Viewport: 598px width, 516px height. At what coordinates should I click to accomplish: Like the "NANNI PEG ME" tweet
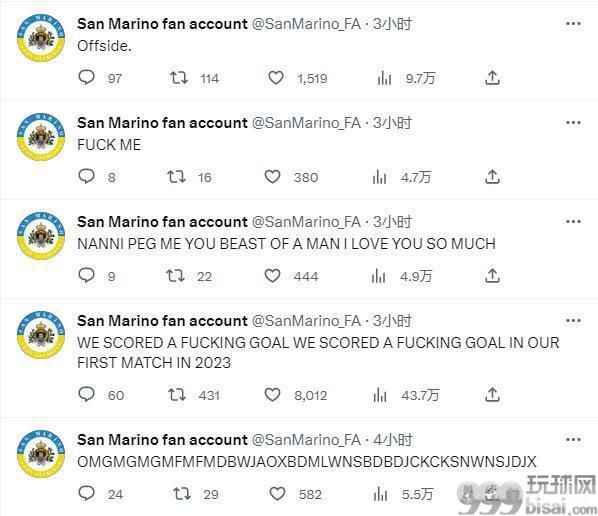pos(272,276)
